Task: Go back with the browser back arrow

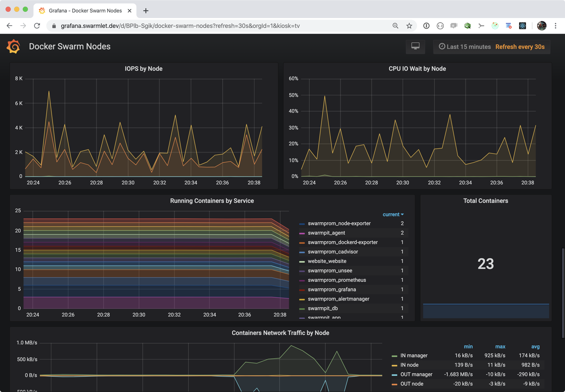Action: point(9,26)
